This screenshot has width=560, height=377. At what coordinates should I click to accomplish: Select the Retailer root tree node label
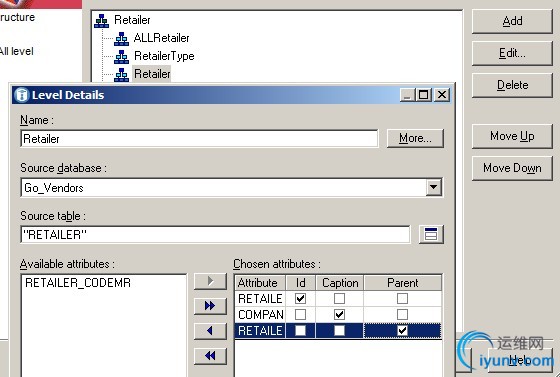point(132,20)
